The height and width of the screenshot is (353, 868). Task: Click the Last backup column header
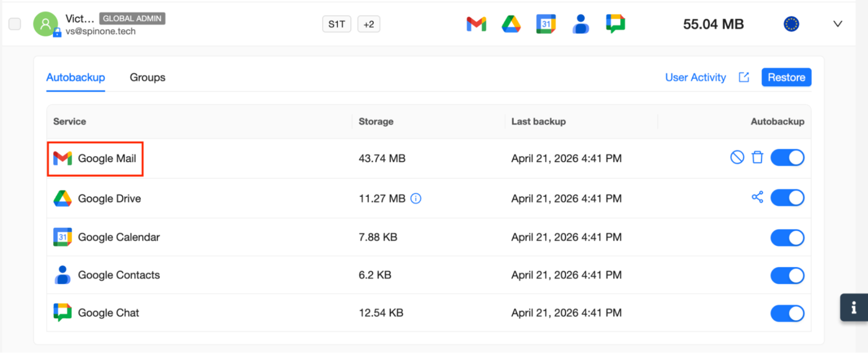538,121
